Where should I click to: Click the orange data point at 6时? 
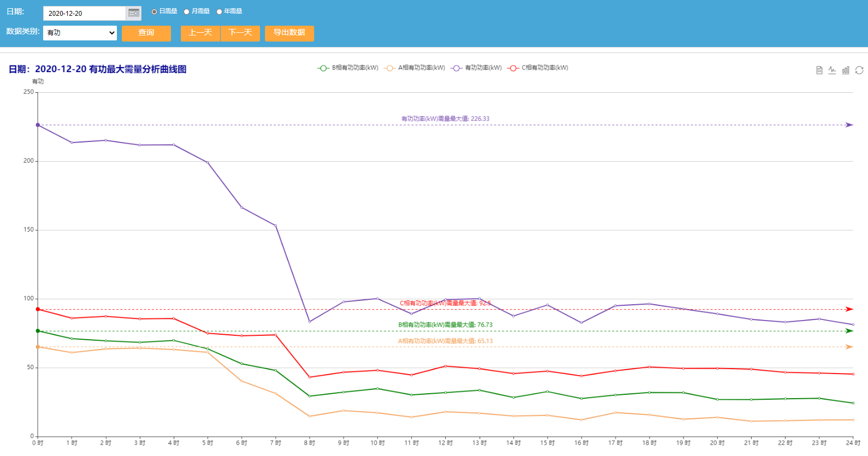pyautogui.click(x=241, y=381)
